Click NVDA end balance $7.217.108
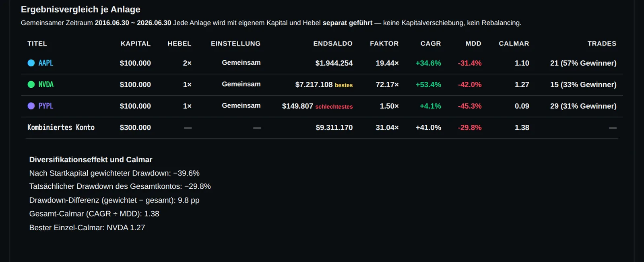The height and width of the screenshot is (262, 644). pyautogui.click(x=314, y=85)
